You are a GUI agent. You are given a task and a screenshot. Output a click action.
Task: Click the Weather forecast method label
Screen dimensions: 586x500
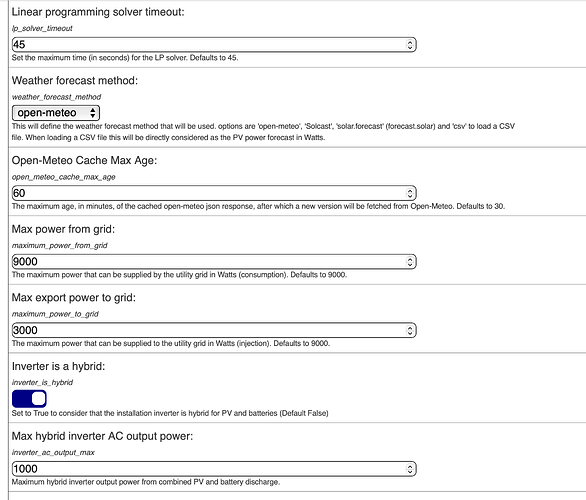pyautogui.click(x=75, y=81)
